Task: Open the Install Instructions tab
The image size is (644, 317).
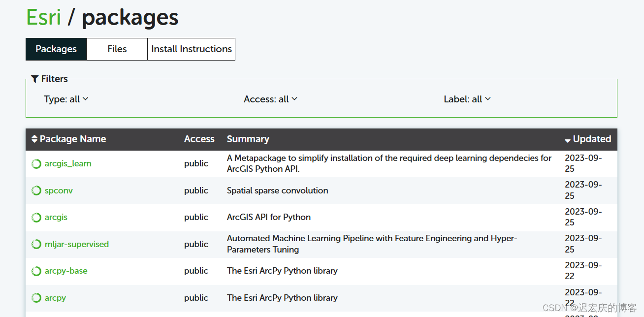Action: (x=192, y=49)
